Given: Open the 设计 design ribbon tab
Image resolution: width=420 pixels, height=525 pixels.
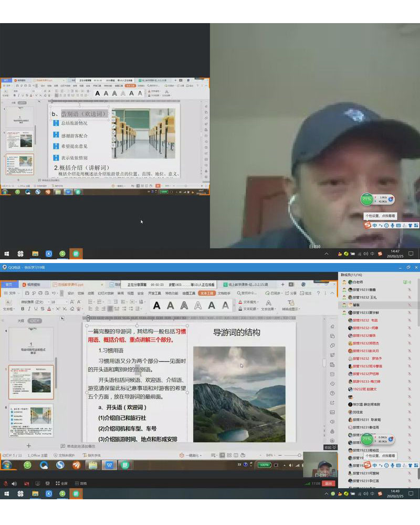Looking at the screenshot, I should (x=70, y=293).
